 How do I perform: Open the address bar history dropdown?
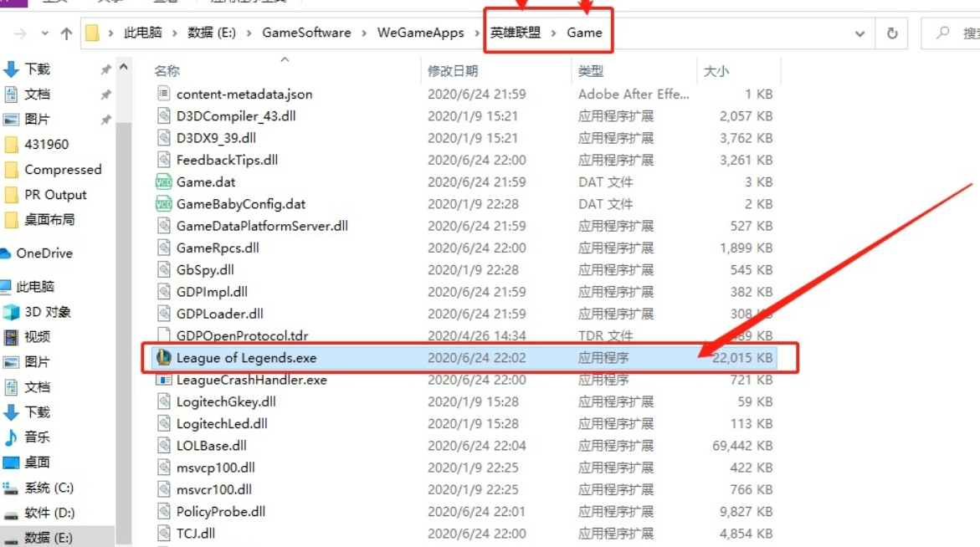tap(860, 33)
